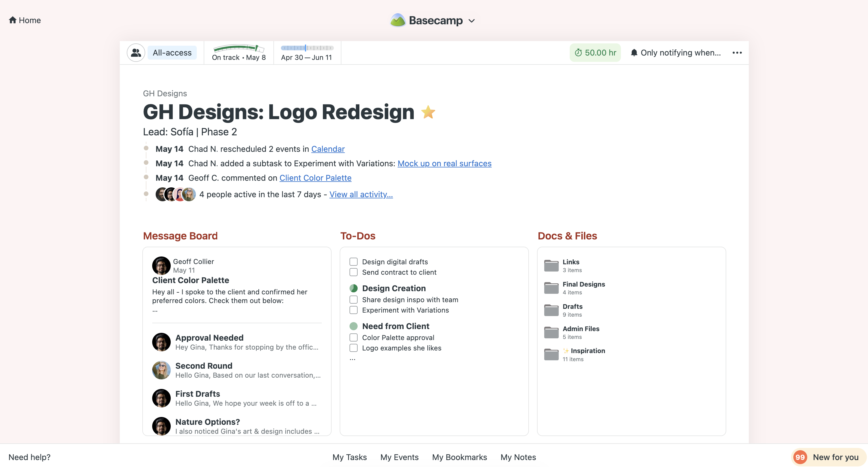Open the Final Designs folder icon
This screenshot has height=467, width=868.
pos(551,288)
